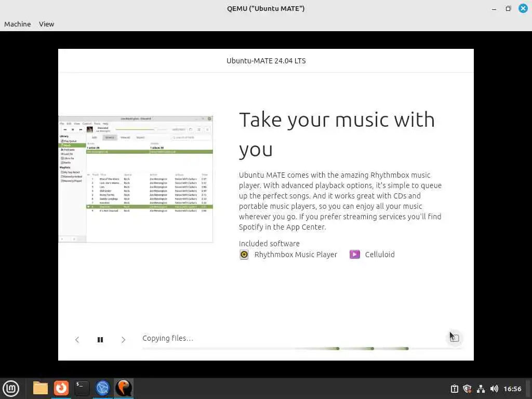Open the Files folder in taskbar
This screenshot has height=399, width=532.
pyautogui.click(x=41, y=388)
